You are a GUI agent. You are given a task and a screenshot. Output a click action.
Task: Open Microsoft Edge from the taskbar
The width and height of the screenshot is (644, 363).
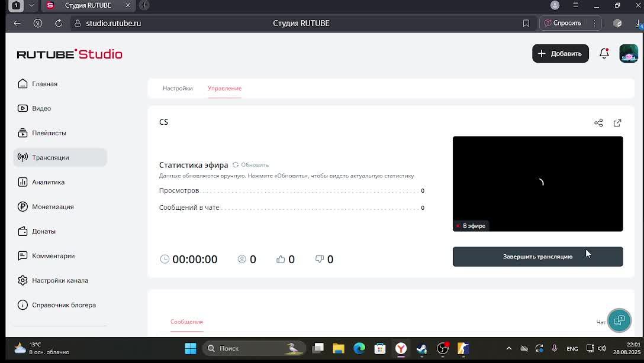point(359,348)
